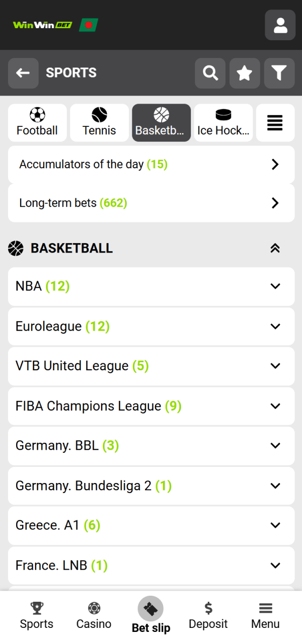Select the star favorites icon
Screen dimensions: 302x644
pos(245,73)
